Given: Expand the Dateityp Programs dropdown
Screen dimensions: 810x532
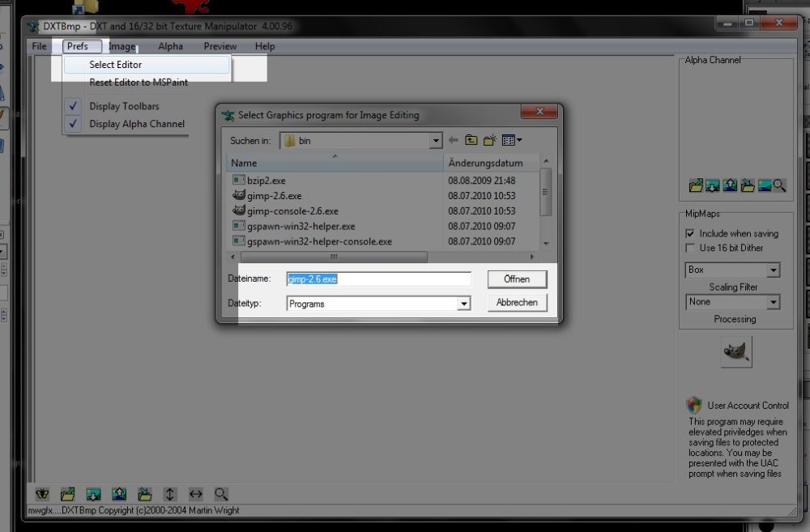Looking at the screenshot, I should coord(463,304).
